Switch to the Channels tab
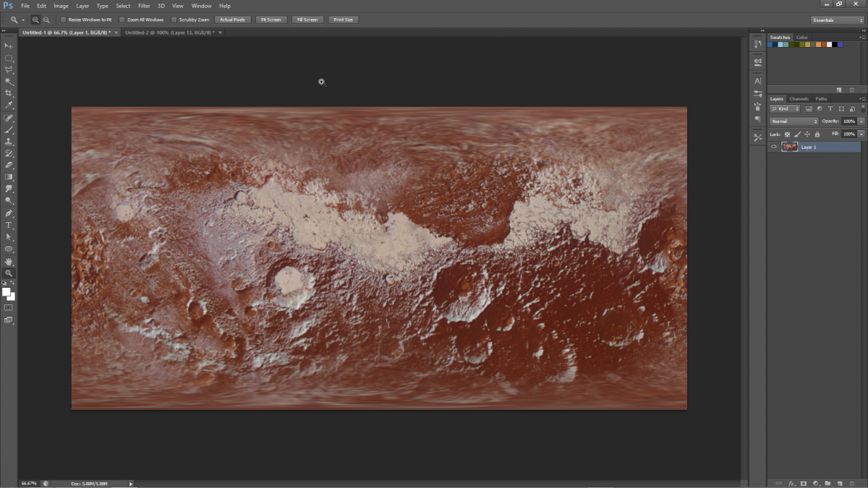 coord(799,98)
